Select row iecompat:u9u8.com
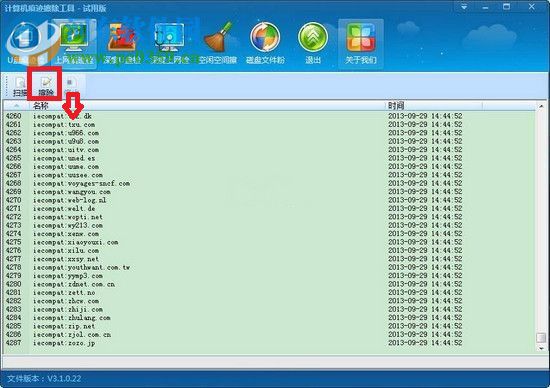Screen dimensions: 550x388 tap(269, 141)
